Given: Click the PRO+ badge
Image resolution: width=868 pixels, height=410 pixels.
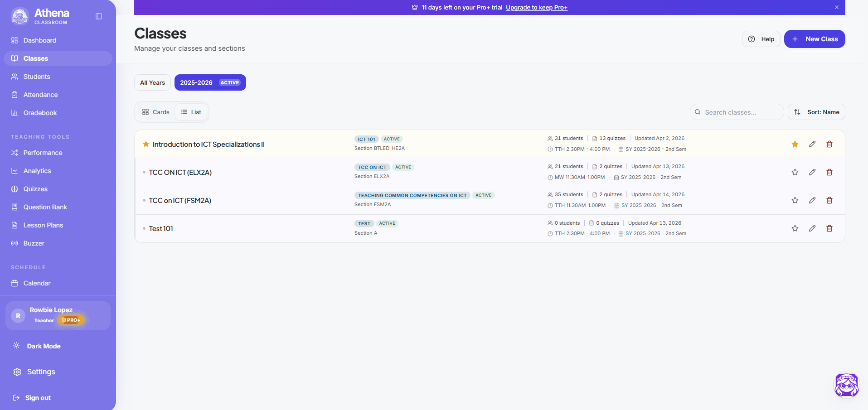Looking at the screenshot, I should pos(71,320).
